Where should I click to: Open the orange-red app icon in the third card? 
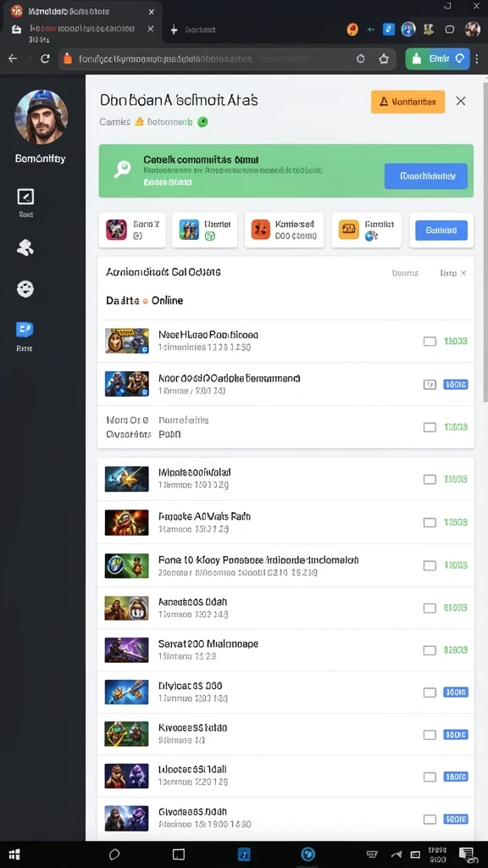(x=261, y=229)
